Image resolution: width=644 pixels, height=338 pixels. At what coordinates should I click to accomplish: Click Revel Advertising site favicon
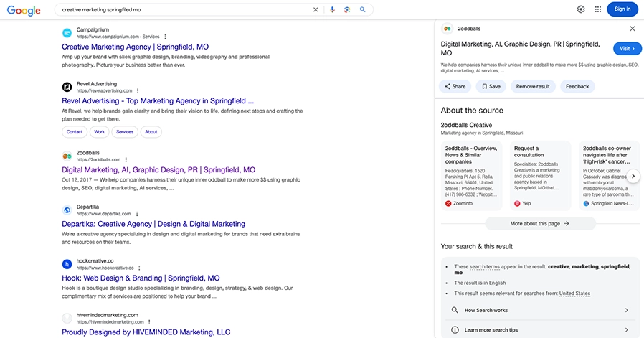point(67,87)
